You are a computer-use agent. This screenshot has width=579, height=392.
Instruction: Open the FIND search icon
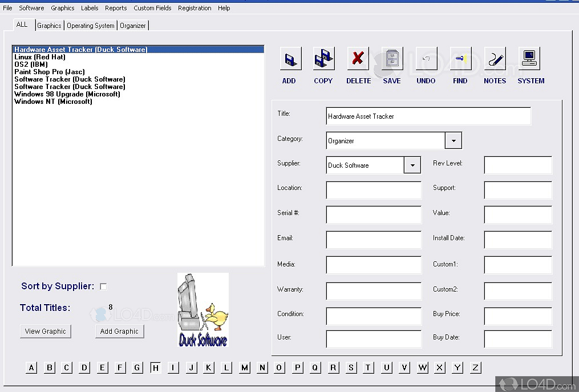pyautogui.click(x=460, y=59)
